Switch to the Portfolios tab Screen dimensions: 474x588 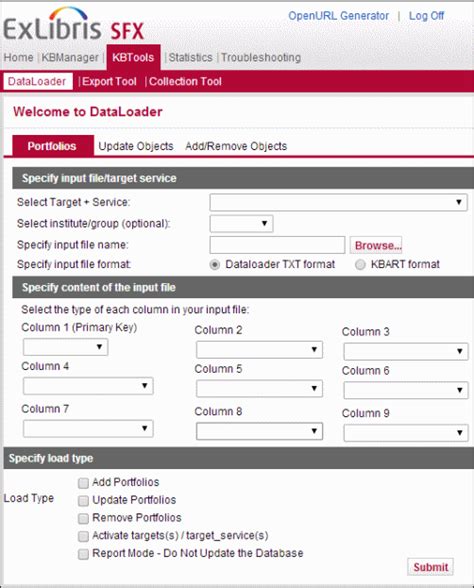[x=53, y=146]
